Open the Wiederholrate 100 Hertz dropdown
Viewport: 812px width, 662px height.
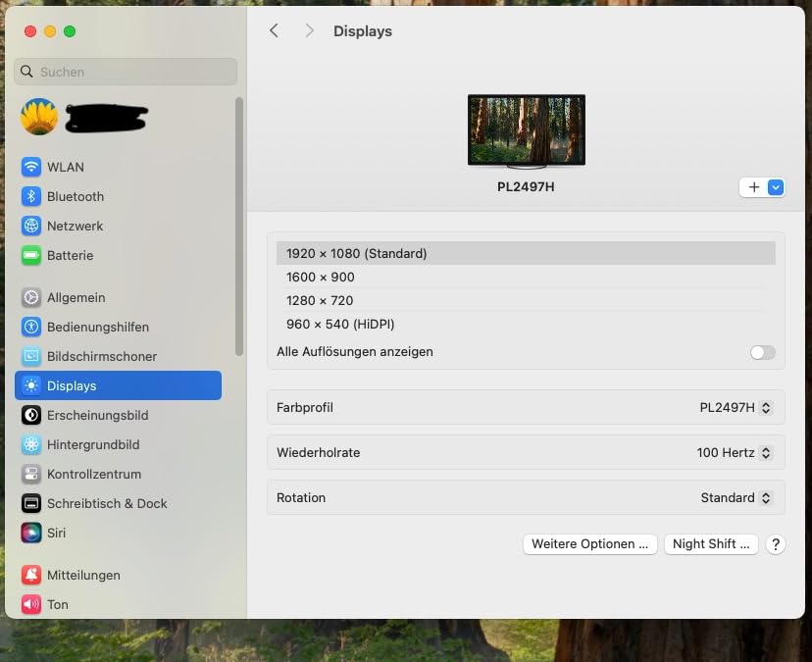click(x=734, y=453)
